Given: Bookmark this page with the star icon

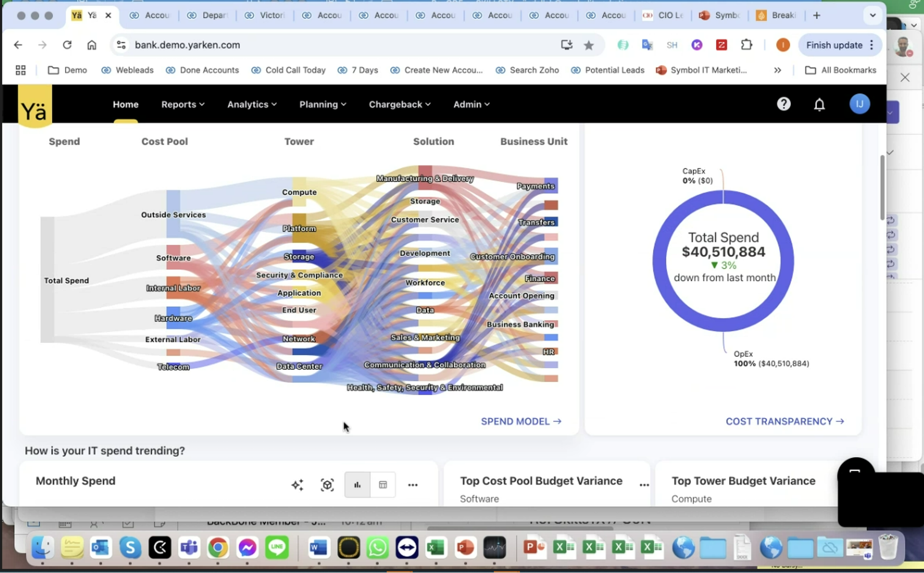Looking at the screenshot, I should (588, 45).
